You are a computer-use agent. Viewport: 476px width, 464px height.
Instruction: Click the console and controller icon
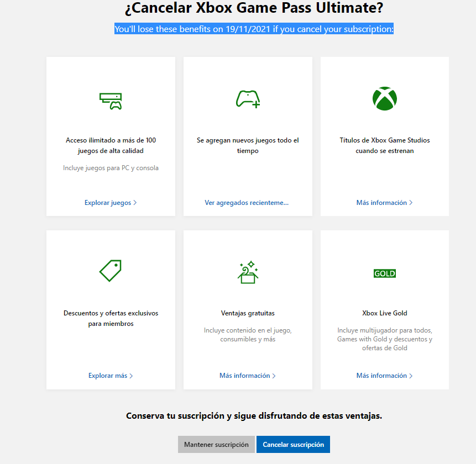pos(111,101)
